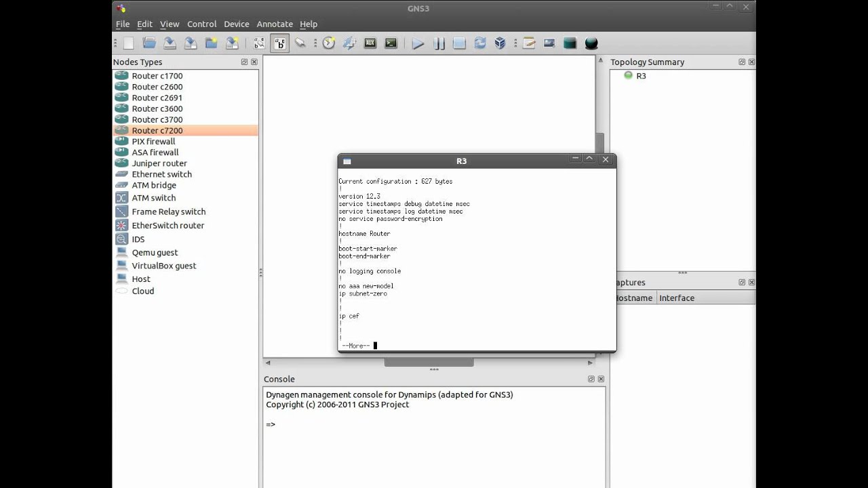Click the Add a note icon
868x488 pixels.
click(529, 43)
